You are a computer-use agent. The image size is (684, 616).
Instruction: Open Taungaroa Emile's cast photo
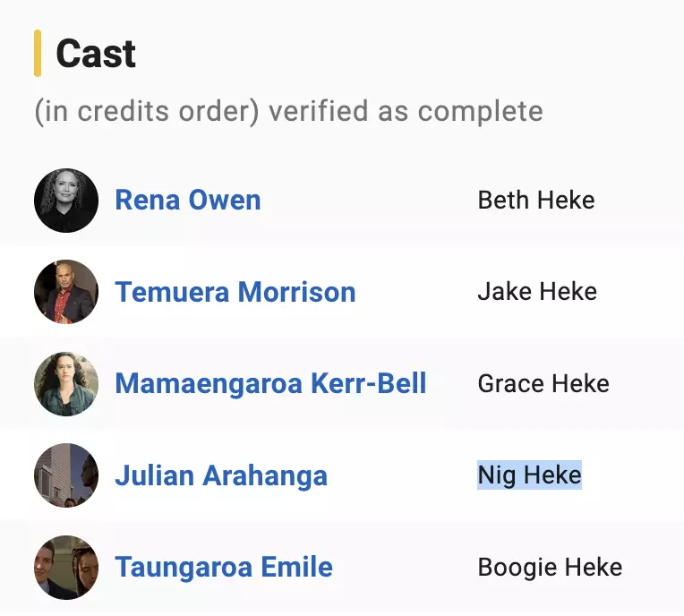pyautogui.click(x=65, y=567)
